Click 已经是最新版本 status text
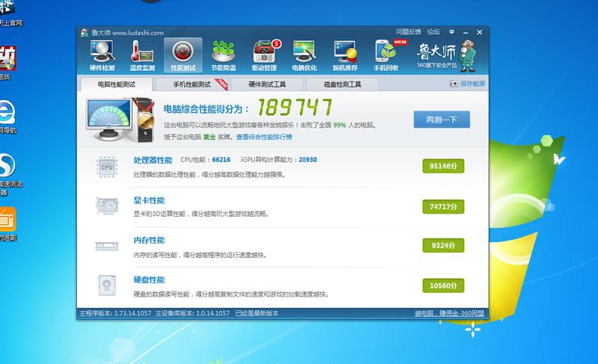 pyautogui.click(x=256, y=313)
